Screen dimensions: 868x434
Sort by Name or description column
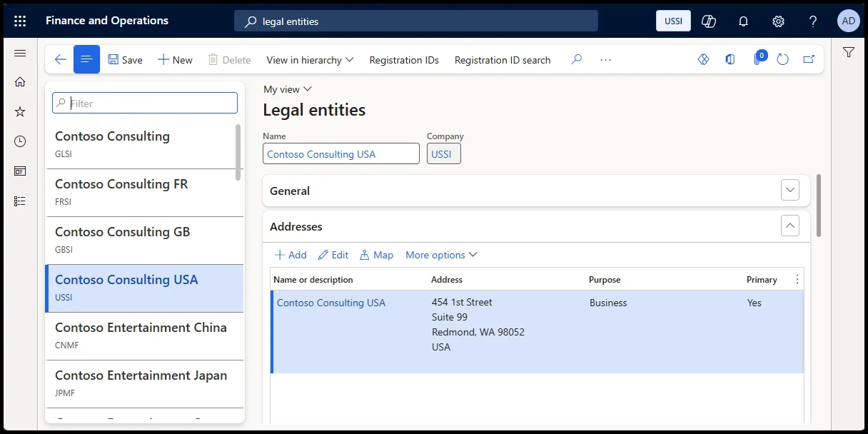313,280
